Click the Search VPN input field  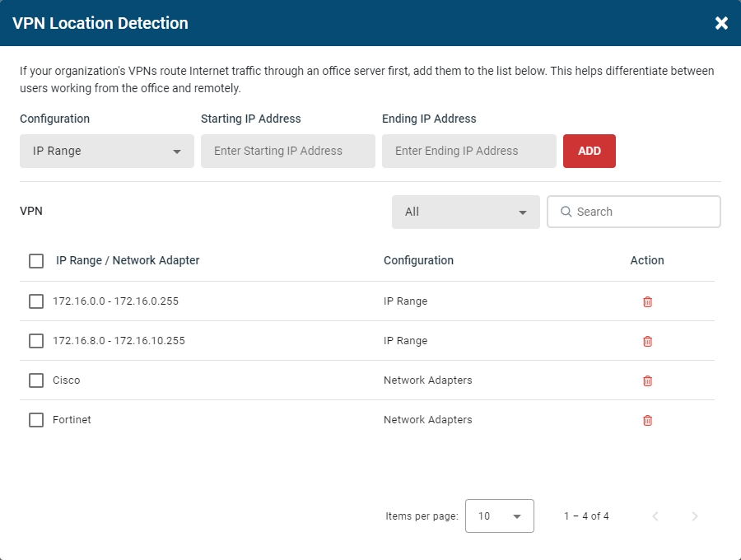coord(634,212)
